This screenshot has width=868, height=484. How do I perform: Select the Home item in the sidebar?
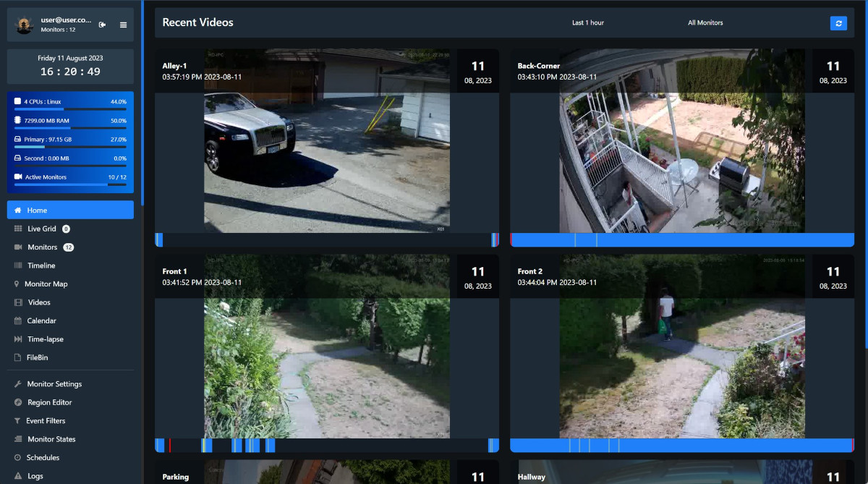(70, 210)
